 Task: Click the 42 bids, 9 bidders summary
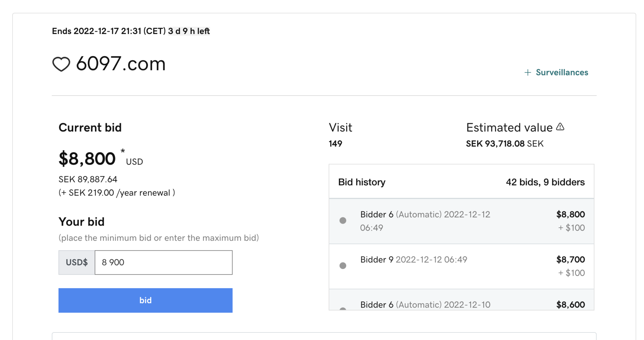[545, 182]
